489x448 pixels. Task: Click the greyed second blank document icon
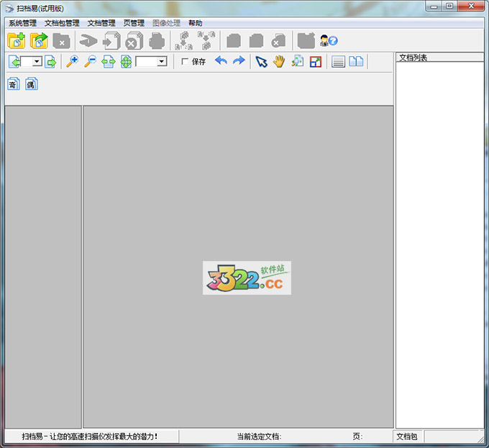(x=256, y=40)
